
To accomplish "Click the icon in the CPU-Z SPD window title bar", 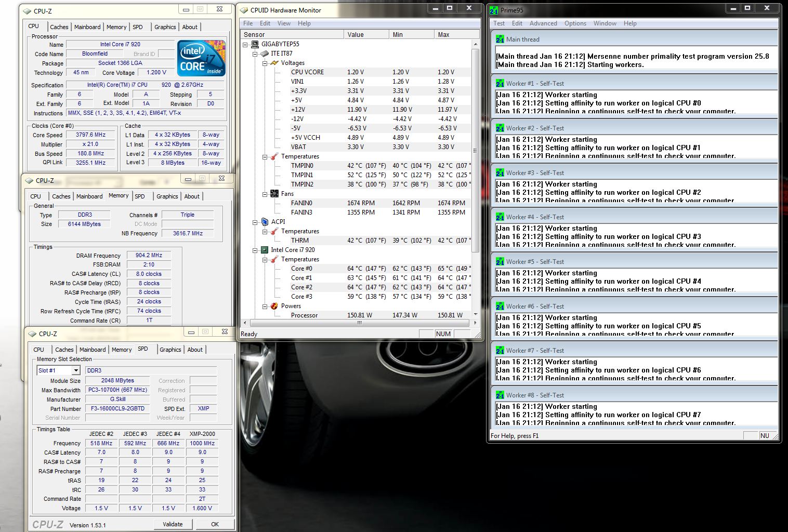I will coord(32,334).
